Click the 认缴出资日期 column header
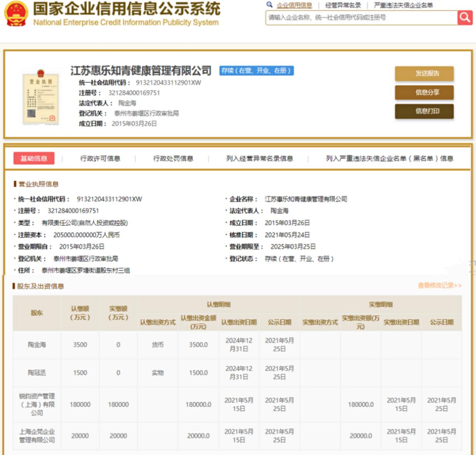This screenshot has width=476, height=455. pos(239,322)
